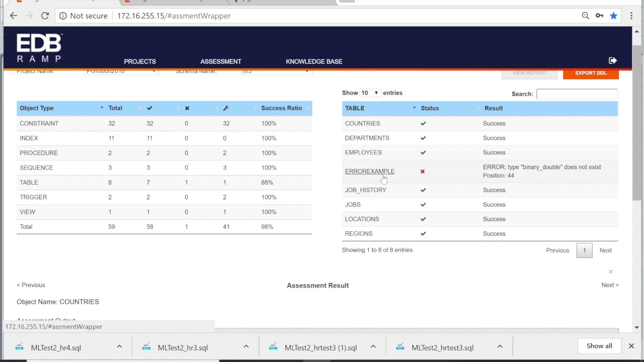Open the MLTest2_hrtest3 (1).sql download
This screenshot has height=362, width=644.
coord(320,347)
